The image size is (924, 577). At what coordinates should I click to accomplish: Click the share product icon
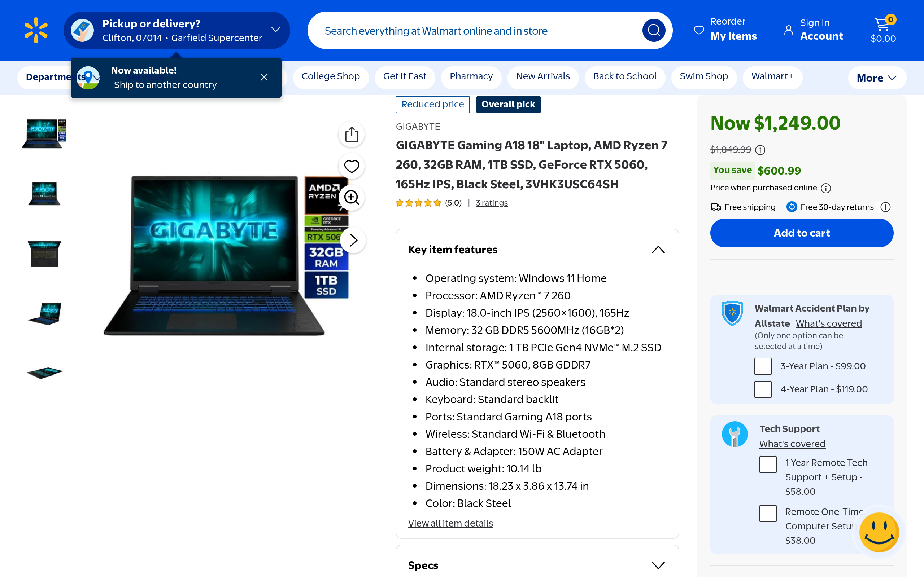(x=351, y=134)
